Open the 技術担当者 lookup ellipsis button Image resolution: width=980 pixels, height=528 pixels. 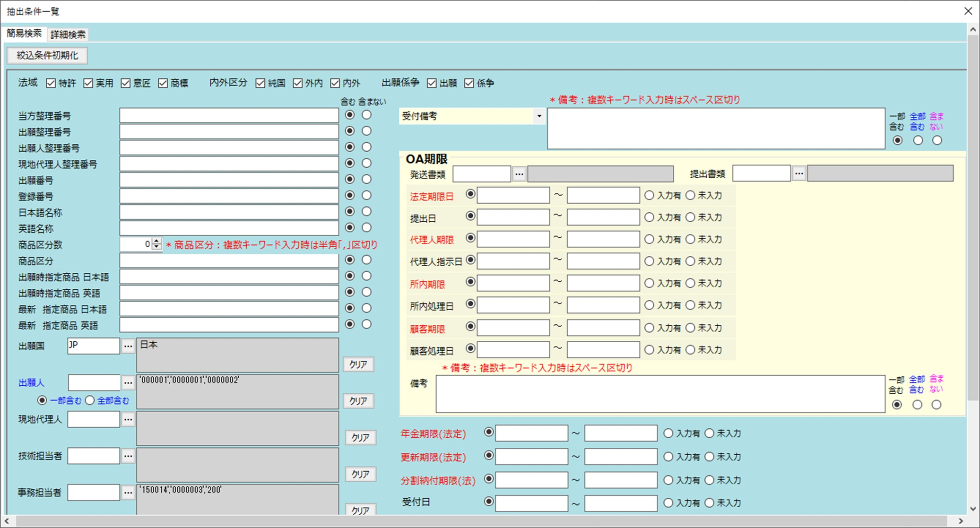(x=128, y=456)
